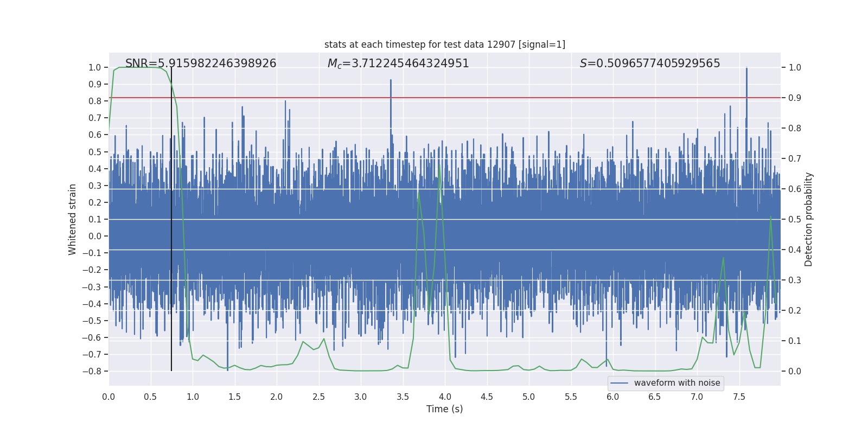Screen dimensions: 868x434
Task: Click the Mc chirp mass annotation
Action: point(398,63)
